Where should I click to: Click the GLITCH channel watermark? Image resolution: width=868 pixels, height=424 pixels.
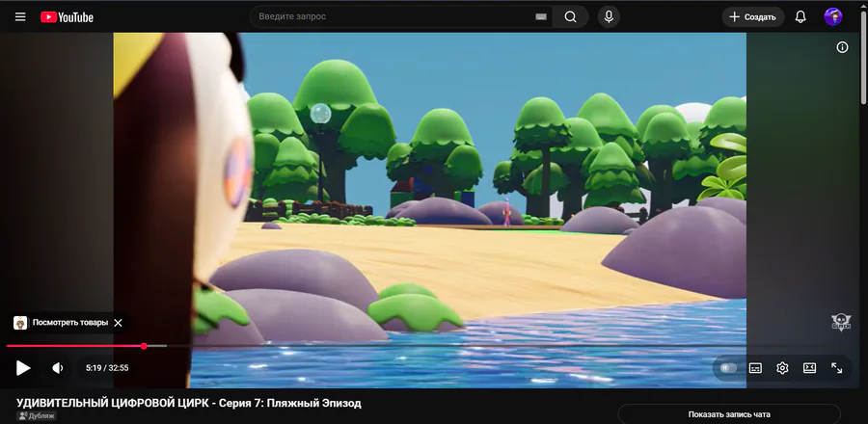pyautogui.click(x=841, y=322)
